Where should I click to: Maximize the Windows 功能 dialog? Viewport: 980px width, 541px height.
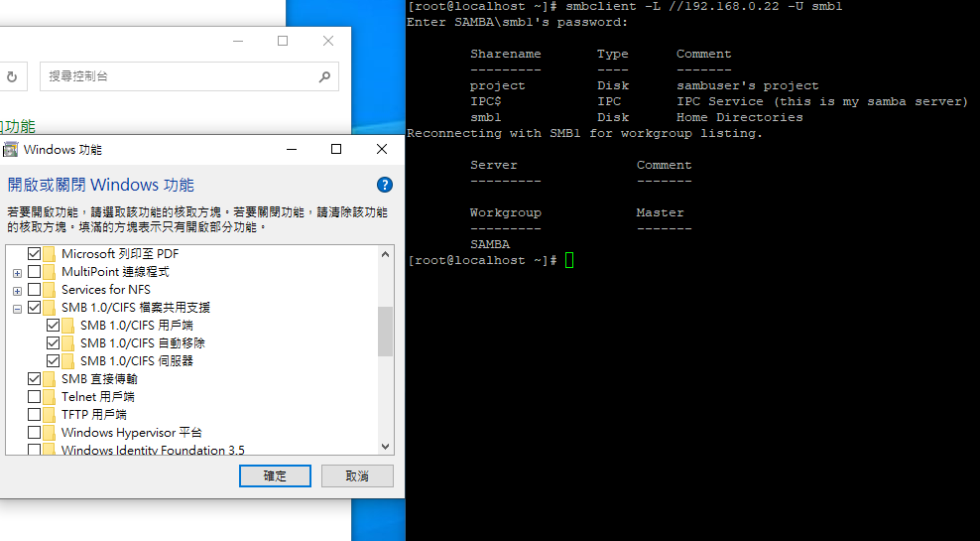pos(336,149)
